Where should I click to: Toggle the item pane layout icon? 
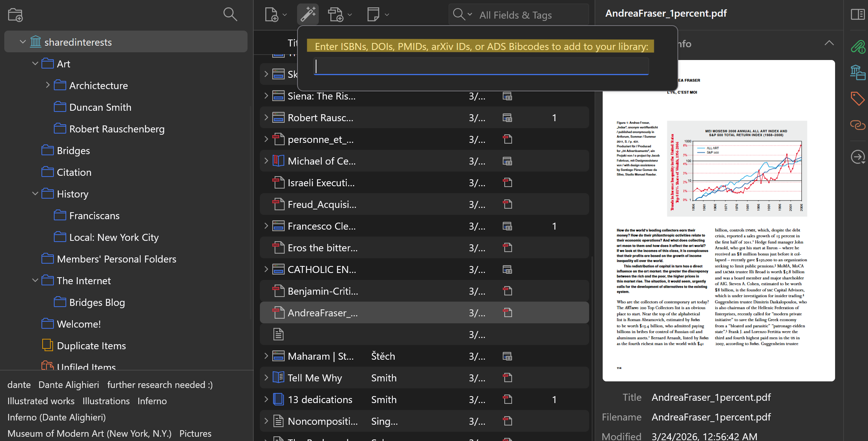(x=858, y=15)
